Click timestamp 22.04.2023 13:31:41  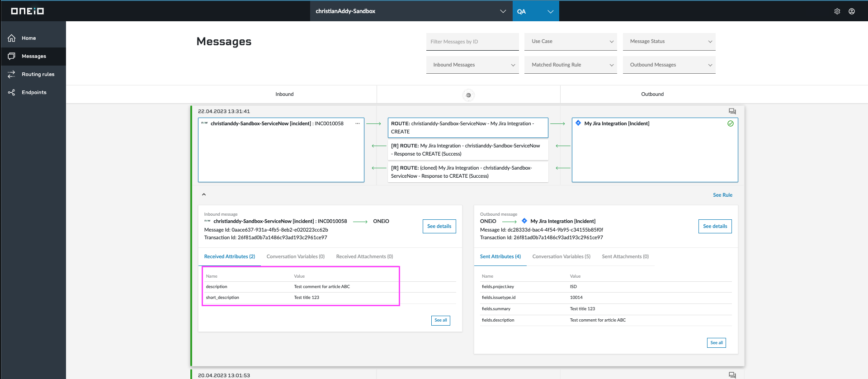[x=224, y=111]
